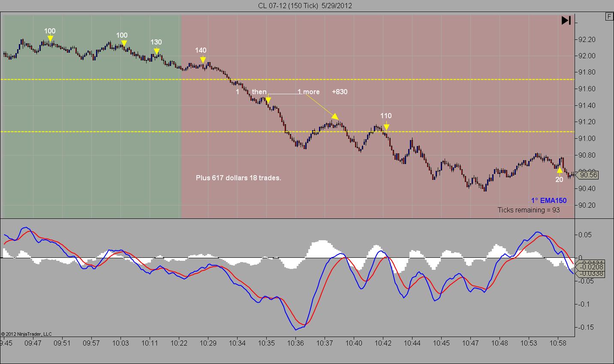The image size is (614, 364).
Task: Select the yellow arrow below the word 'then'
Action: tap(268, 101)
